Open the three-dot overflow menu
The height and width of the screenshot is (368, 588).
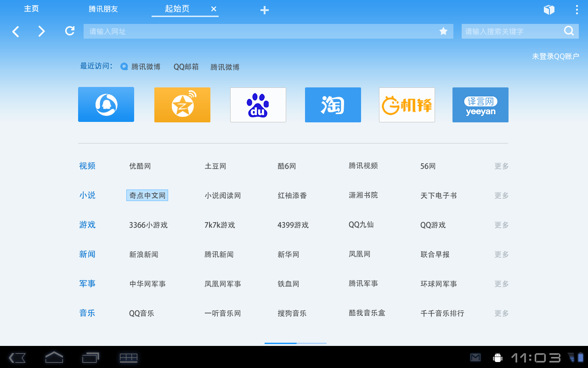(577, 10)
